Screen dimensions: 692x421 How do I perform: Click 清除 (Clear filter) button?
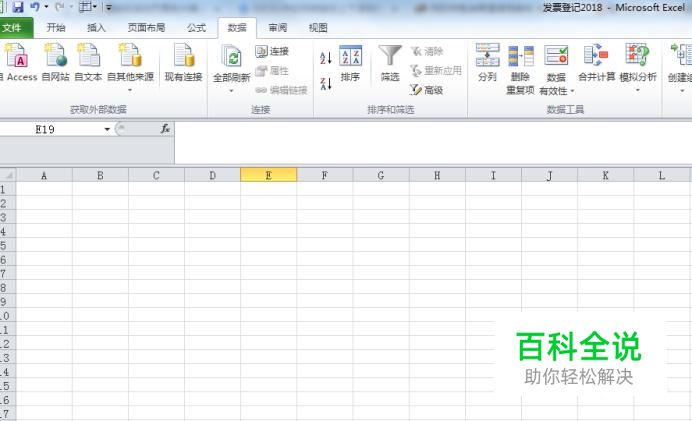[x=427, y=51]
